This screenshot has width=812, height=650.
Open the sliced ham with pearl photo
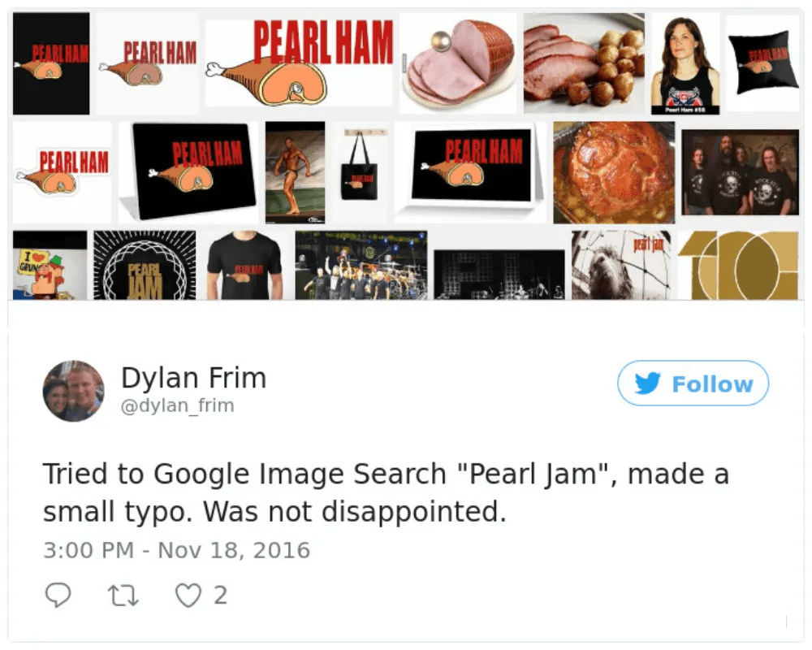tap(458, 63)
